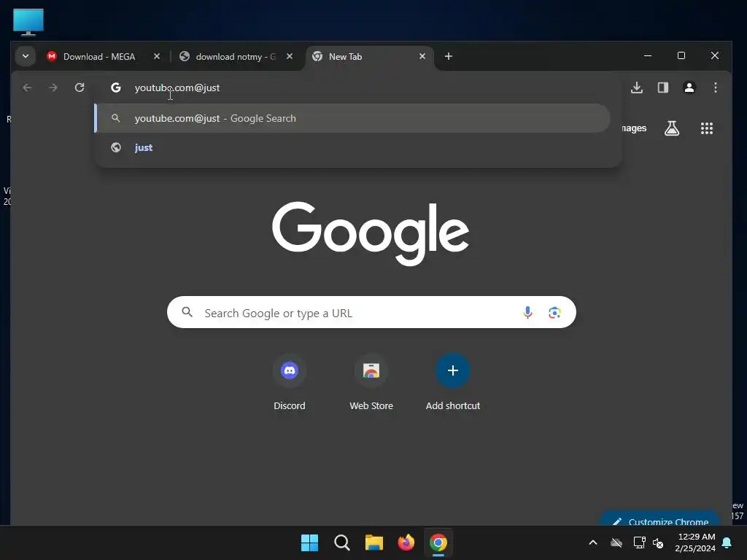Click Customize Chrome button

tap(660, 519)
